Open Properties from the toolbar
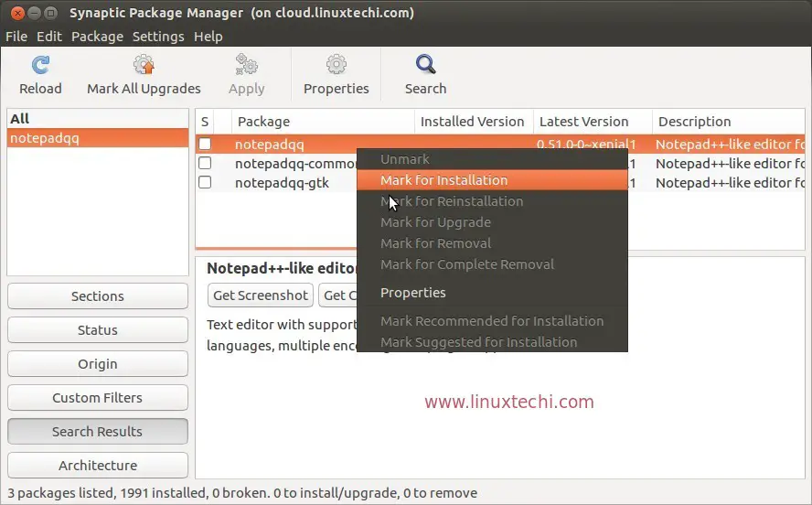 coord(337,76)
